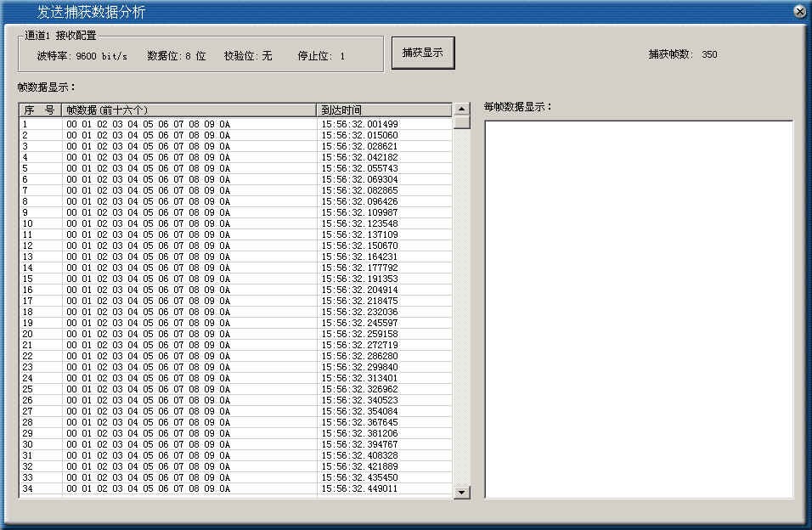
Task: Click arrival time 15:56:32.001499
Action: pyautogui.click(x=360, y=124)
